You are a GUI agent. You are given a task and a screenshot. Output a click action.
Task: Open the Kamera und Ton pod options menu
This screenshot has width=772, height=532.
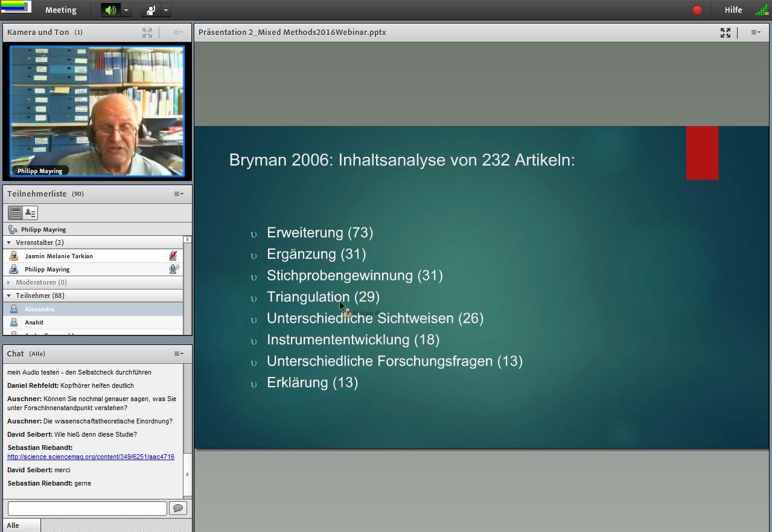[x=178, y=33]
